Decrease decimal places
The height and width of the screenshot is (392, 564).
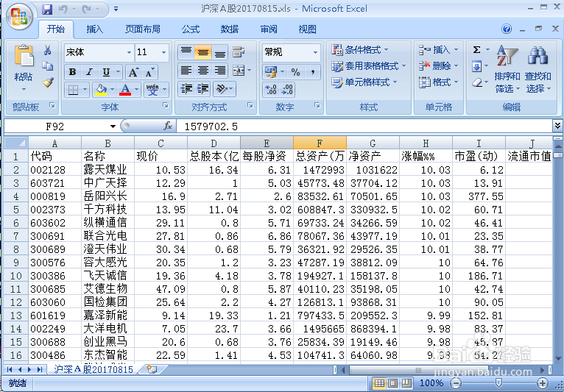coord(287,89)
